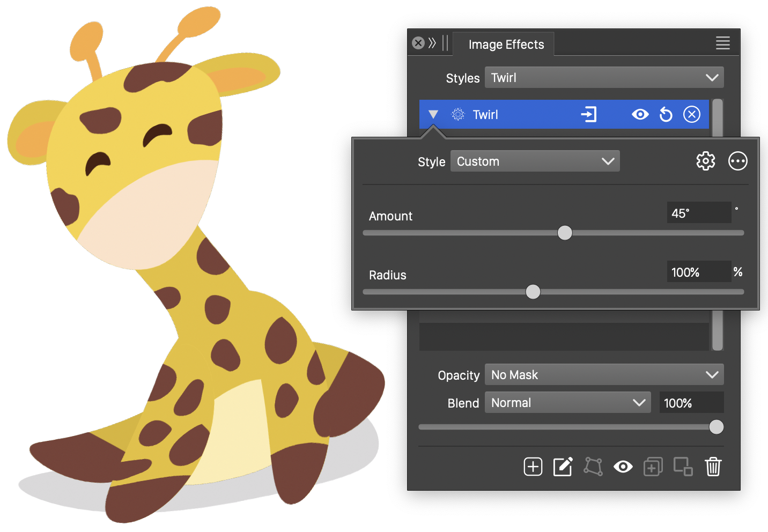The height and width of the screenshot is (532, 768).
Task: Open the more options ellipsis icon
Action: point(737,161)
